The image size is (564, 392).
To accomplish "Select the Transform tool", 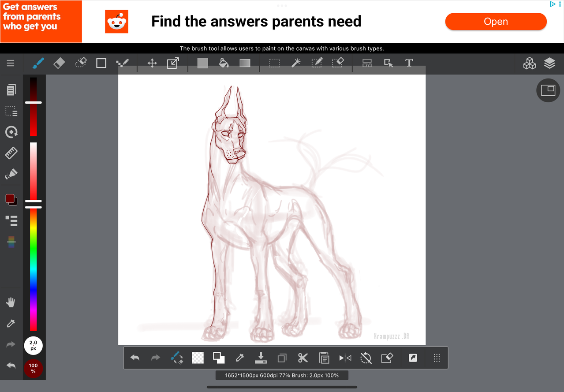I will (173, 63).
